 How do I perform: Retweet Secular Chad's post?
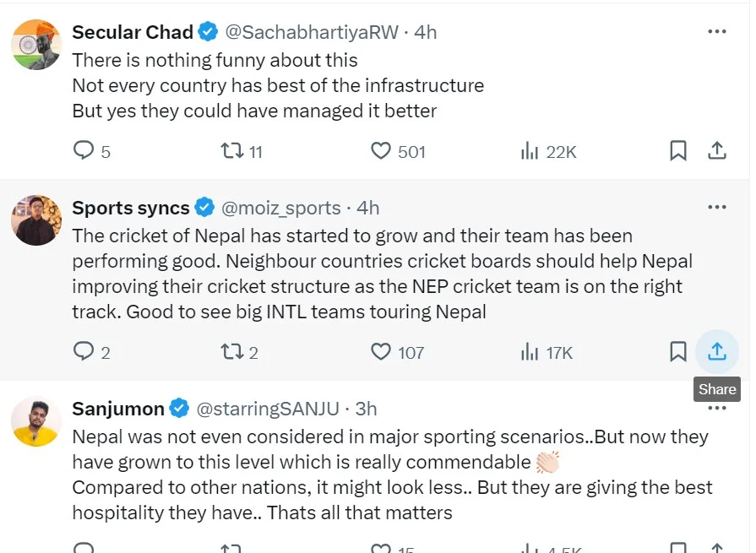coord(231,151)
